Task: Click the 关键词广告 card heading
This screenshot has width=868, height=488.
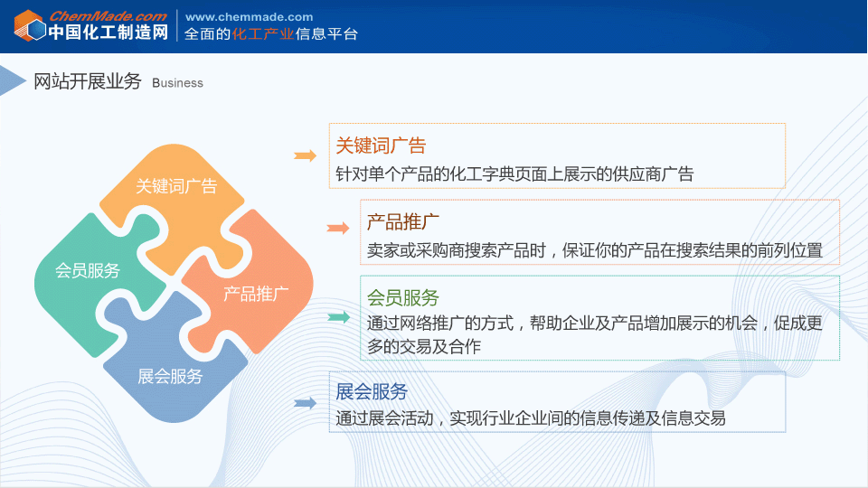Action: click(381, 145)
